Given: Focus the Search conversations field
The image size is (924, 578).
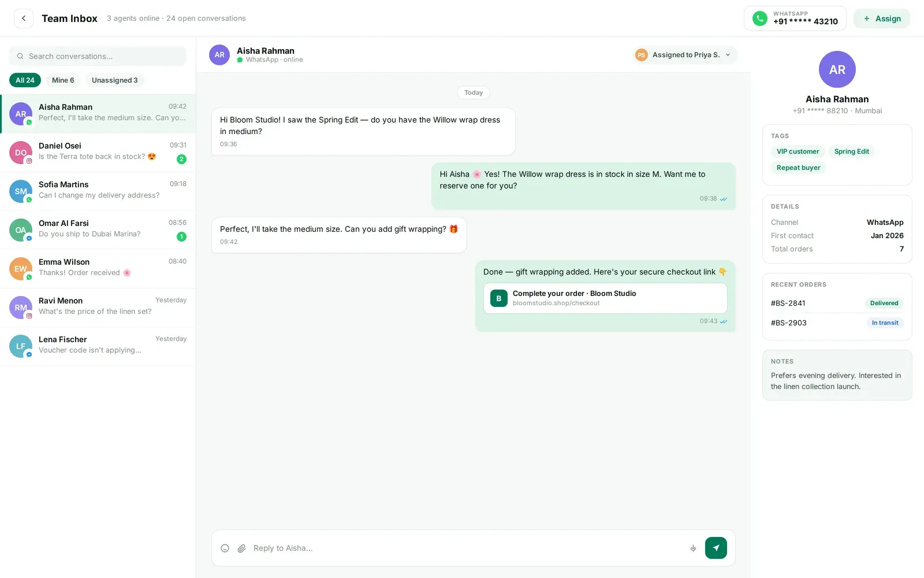Looking at the screenshot, I should click(98, 56).
